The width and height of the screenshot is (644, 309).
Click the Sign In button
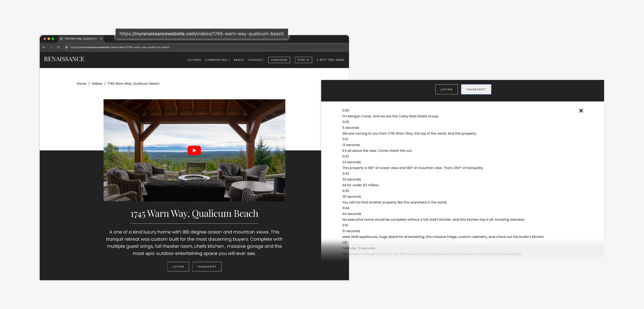(x=303, y=60)
